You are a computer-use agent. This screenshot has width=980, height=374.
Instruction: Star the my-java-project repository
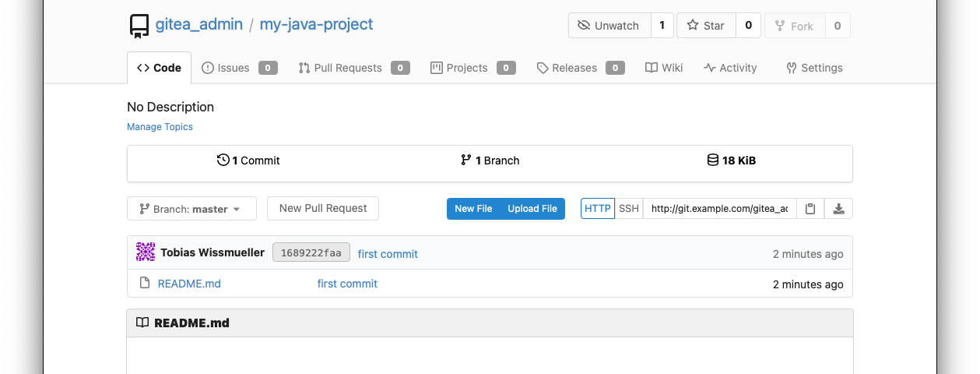(x=705, y=26)
